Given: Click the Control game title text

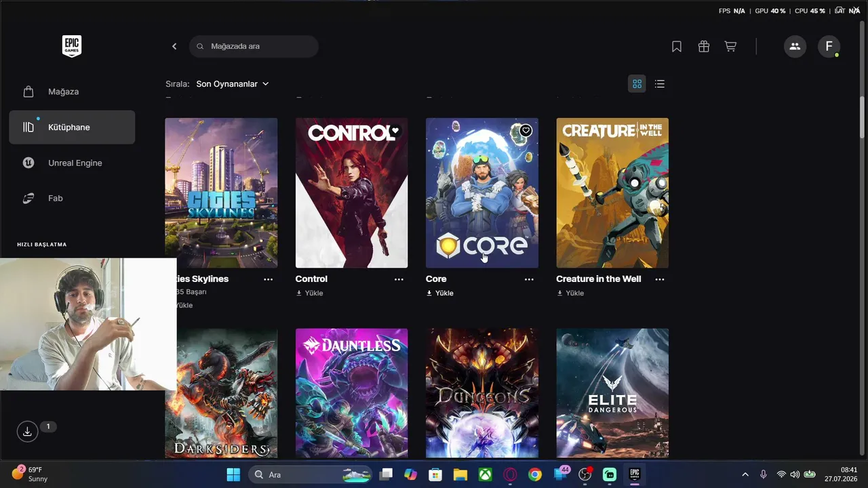Looking at the screenshot, I should pyautogui.click(x=311, y=279).
